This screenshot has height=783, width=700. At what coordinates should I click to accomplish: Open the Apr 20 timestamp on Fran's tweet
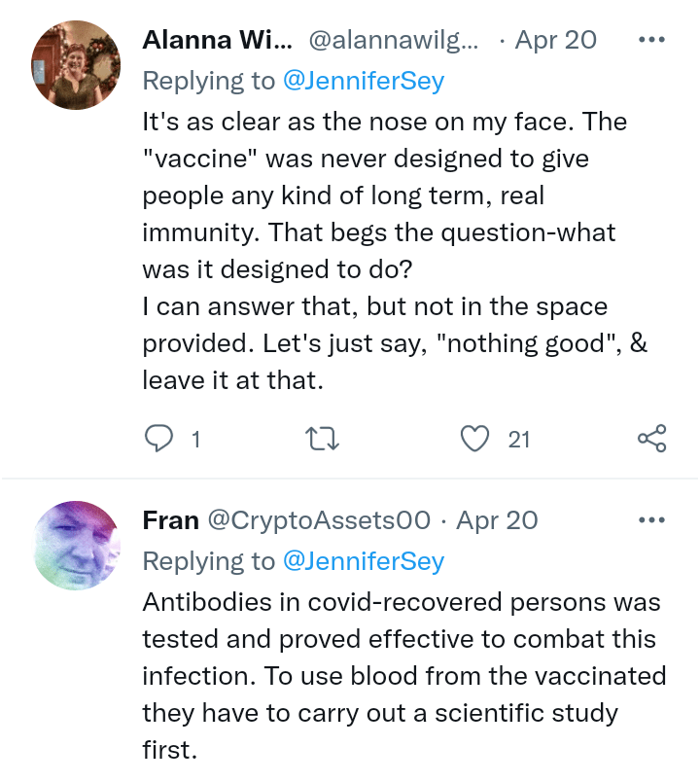coord(497,520)
